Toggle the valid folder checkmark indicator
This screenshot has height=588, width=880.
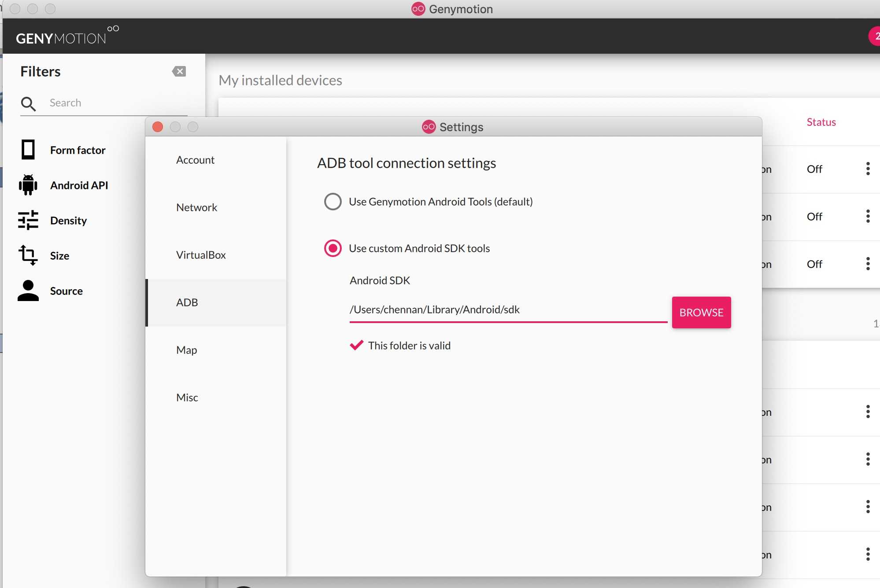(x=357, y=345)
